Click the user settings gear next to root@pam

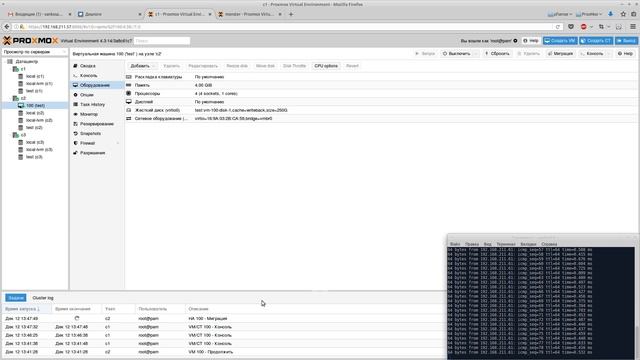pyautogui.click(x=515, y=41)
